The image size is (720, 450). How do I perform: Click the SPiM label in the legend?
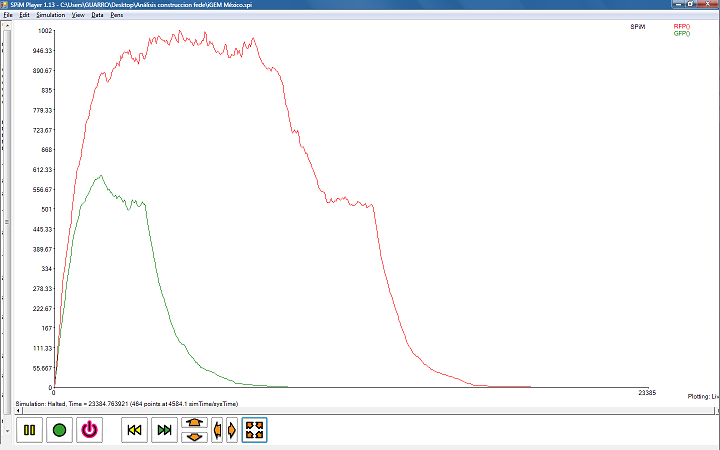click(637, 27)
